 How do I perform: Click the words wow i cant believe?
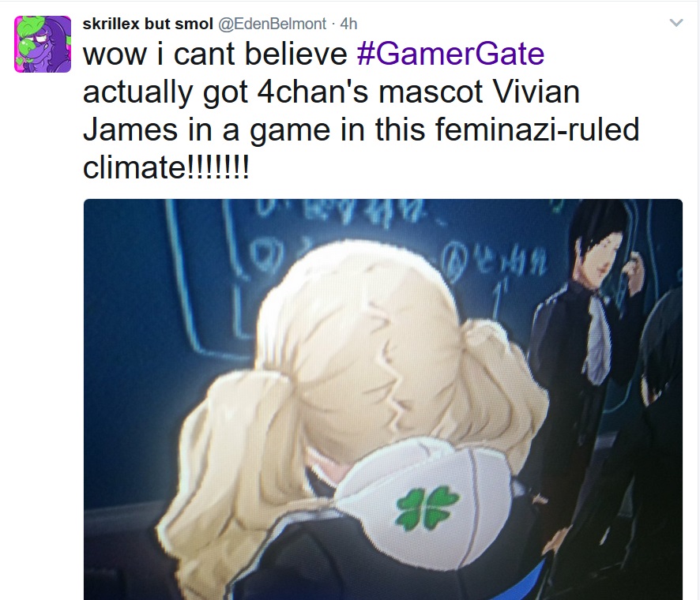pyautogui.click(x=215, y=54)
